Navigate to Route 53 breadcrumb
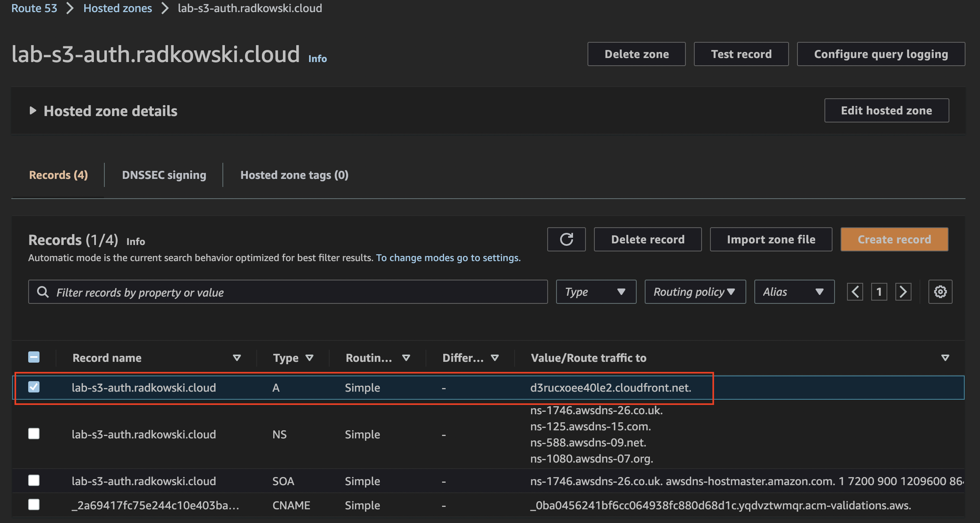980x523 pixels. [34, 8]
